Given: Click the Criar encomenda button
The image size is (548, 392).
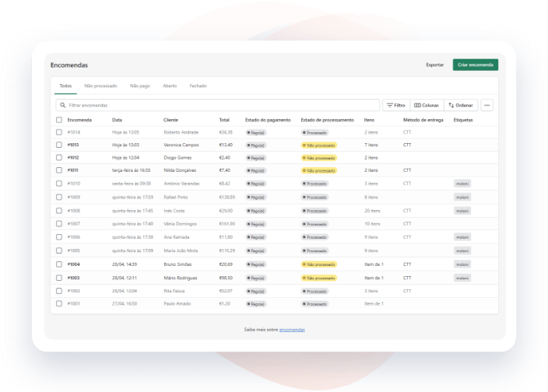Looking at the screenshot, I should click(476, 65).
